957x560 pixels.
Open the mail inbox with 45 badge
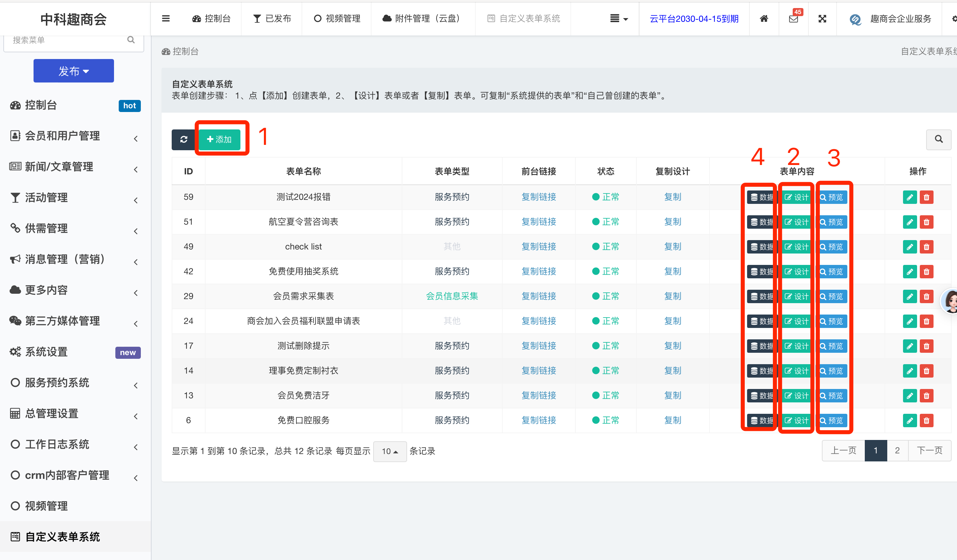click(x=793, y=18)
